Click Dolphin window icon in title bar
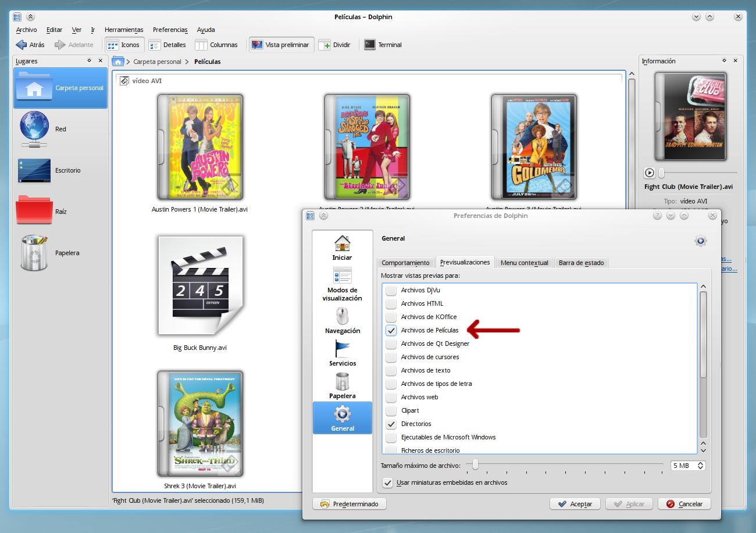 (17, 17)
